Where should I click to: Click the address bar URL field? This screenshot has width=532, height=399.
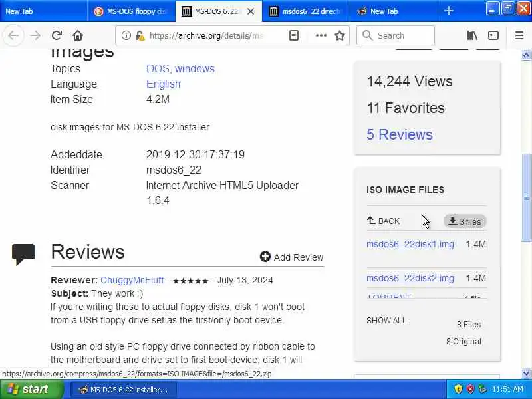coord(206,35)
